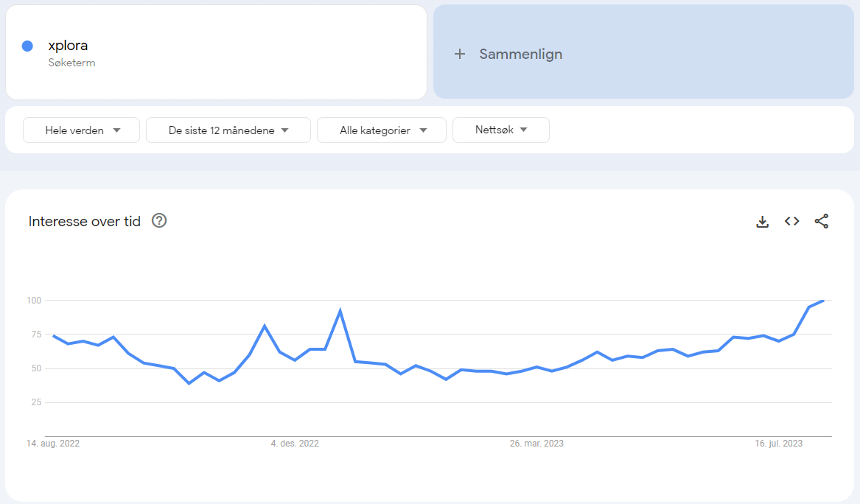Click the peak point at chart's right end
This screenshot has height=504, width=860.
coord(823,301)
